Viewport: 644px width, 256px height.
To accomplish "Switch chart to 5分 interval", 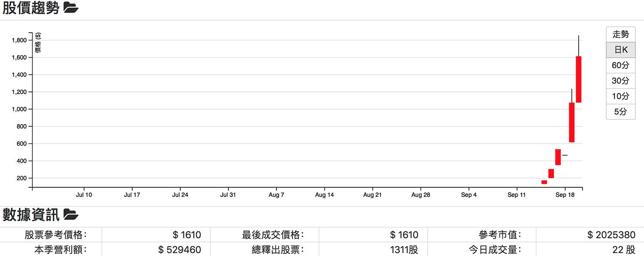I will click(620, 112).
